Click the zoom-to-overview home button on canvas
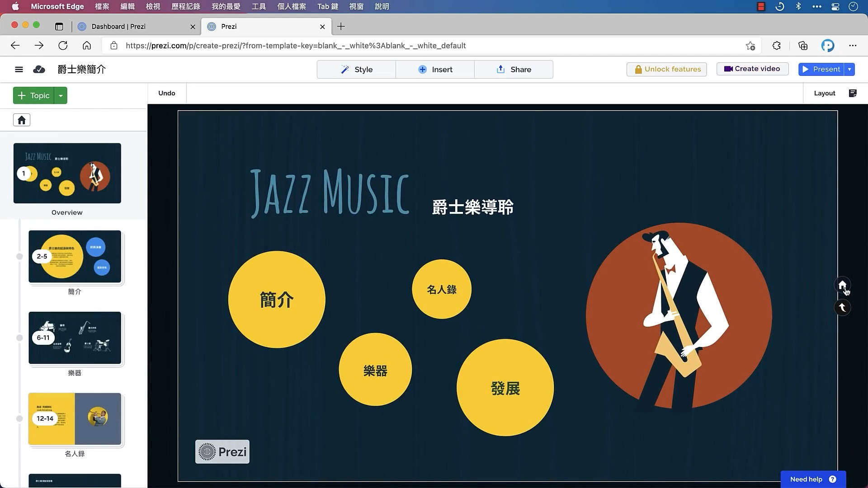 842,285
